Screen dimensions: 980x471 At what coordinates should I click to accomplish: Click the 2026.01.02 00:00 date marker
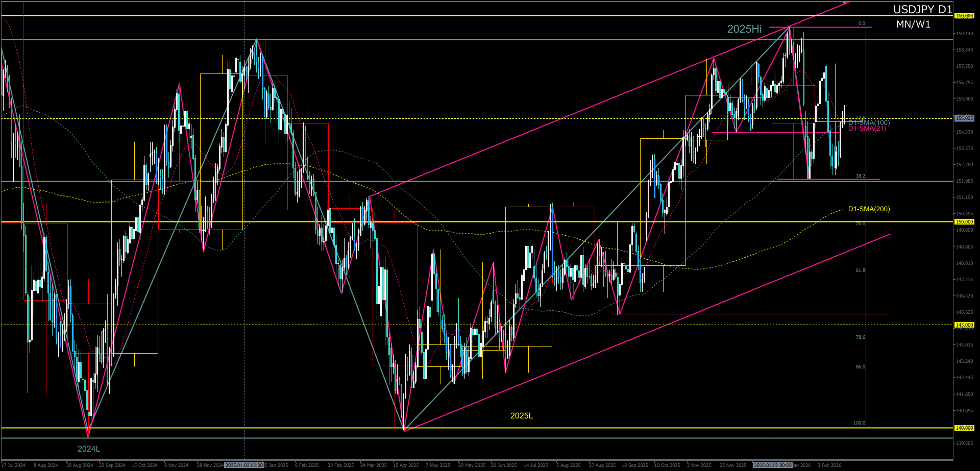pyautogui.click(x=773, y=465)
